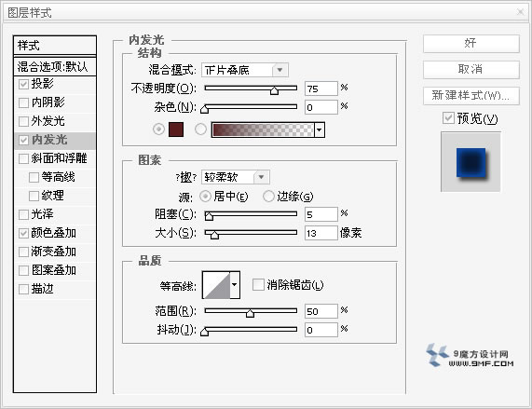Select the gradient radio button
This screenshot has height=409, width=532.
pos(200,130)
